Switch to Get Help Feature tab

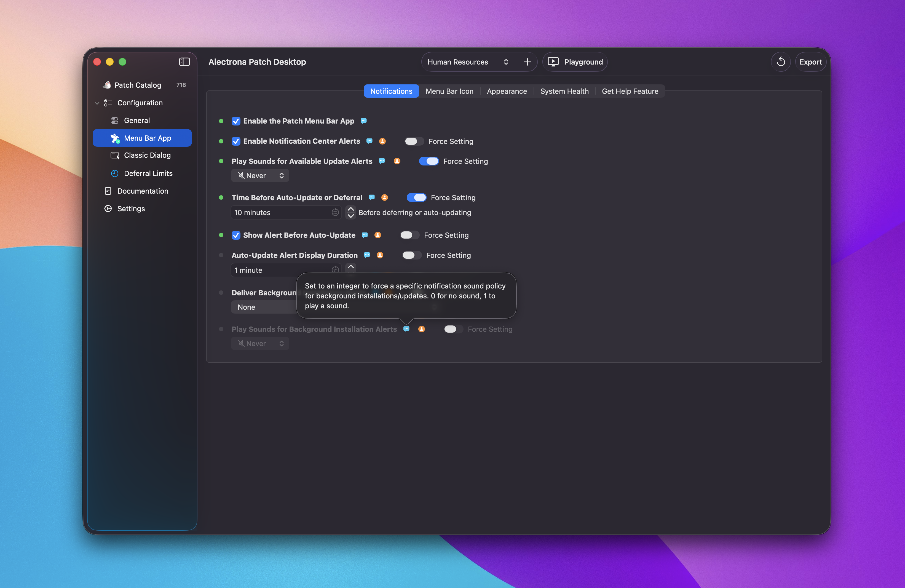[630, 91]
